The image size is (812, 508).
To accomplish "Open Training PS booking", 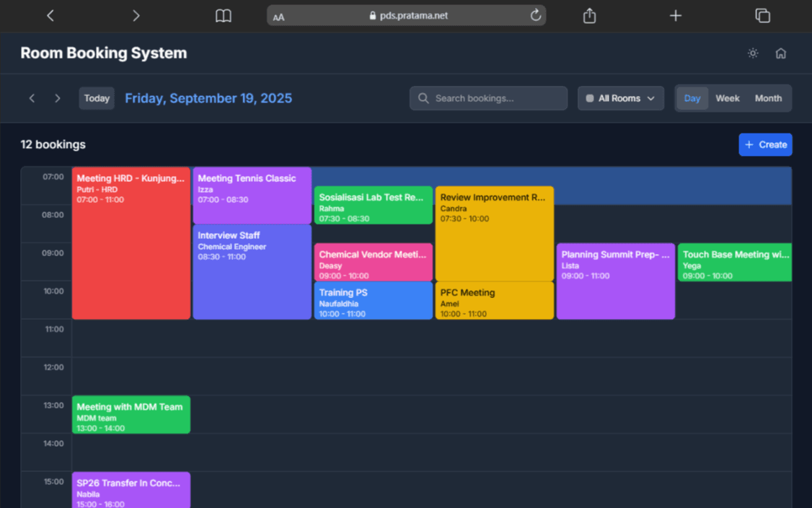I will click(374, 301).
